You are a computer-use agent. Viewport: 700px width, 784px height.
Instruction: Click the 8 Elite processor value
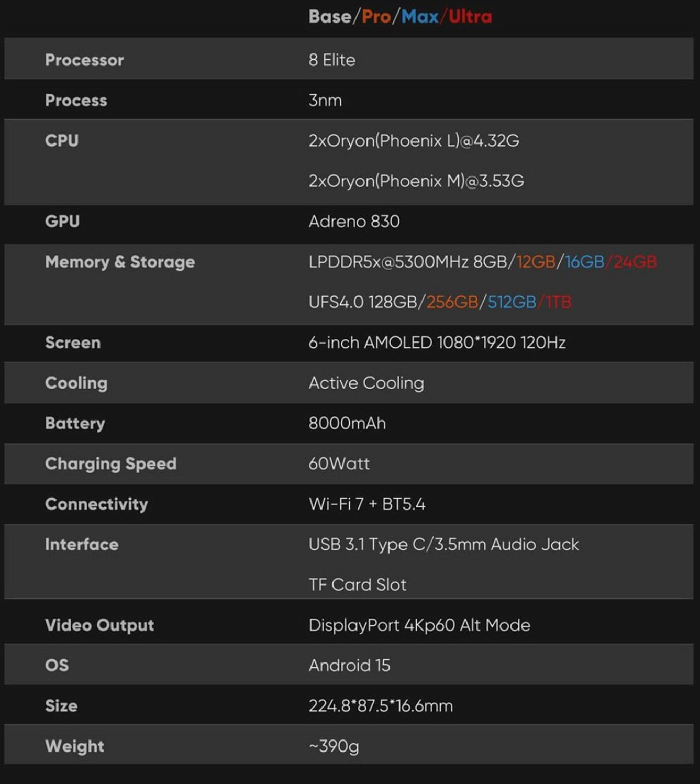332,60
